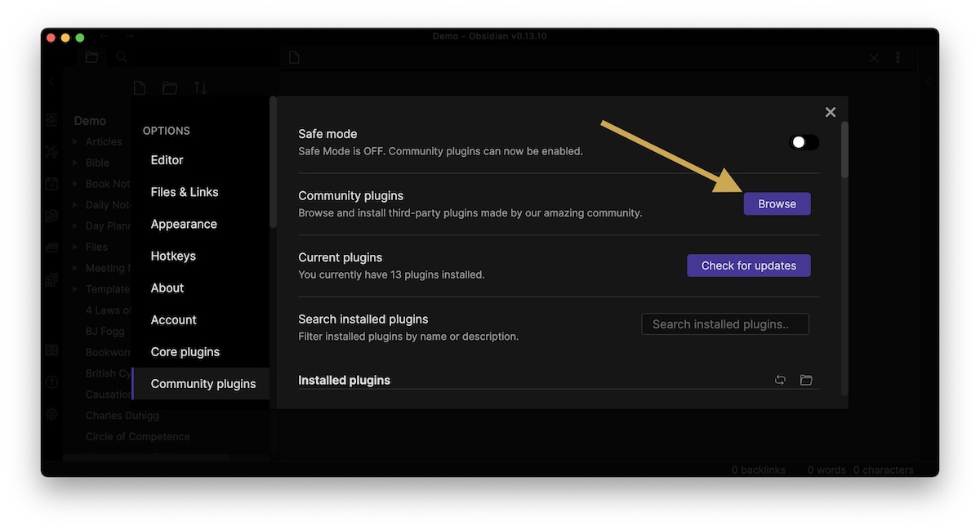This screenshot has width=980, height=531.
Task: Click Check for updates button
Action: click(x=749, y=265)
